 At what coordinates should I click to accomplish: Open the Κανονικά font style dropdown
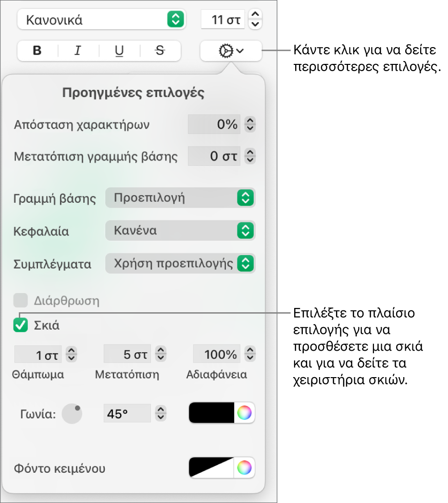click(x=101, y=20)
